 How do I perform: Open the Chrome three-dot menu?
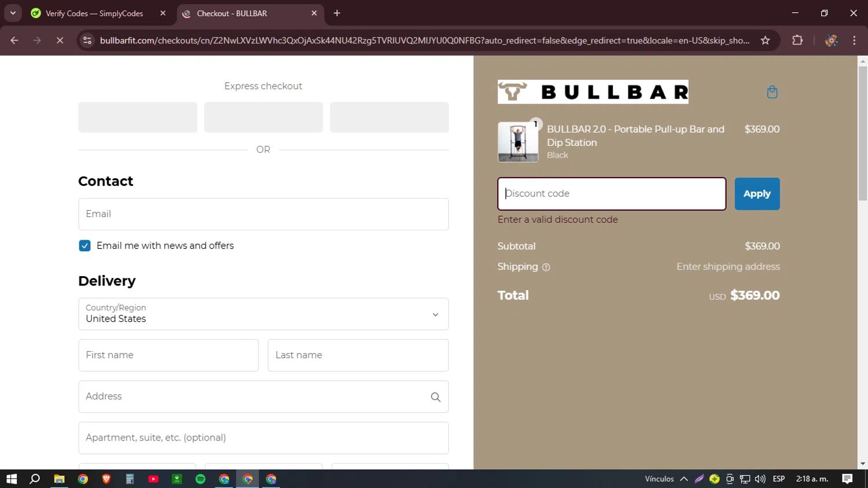coord(854,41)
